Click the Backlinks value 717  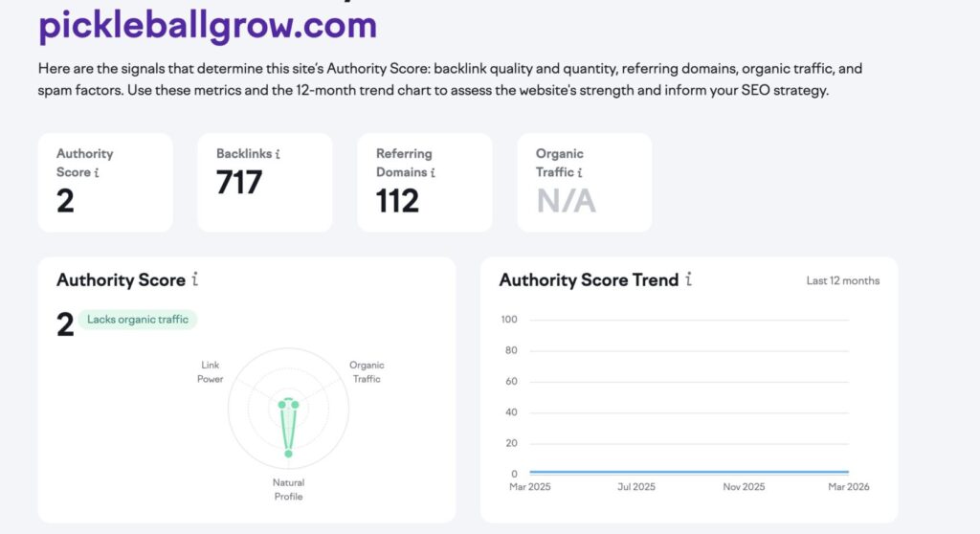pyautogui.click(x=239, y=182)
